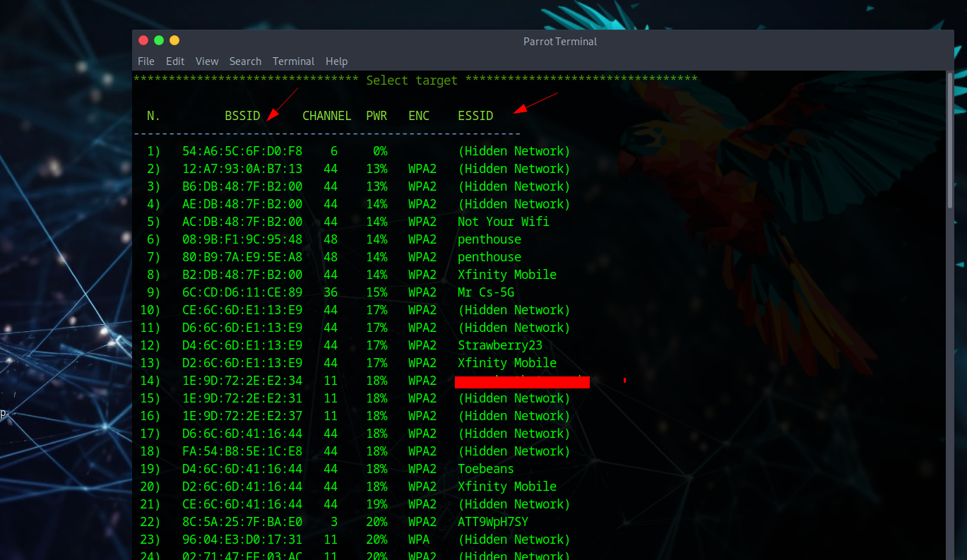This screenshot has height=560, width=967.
Task: Click the ATT9WpH7SY network entry
Action: (492, 522)
